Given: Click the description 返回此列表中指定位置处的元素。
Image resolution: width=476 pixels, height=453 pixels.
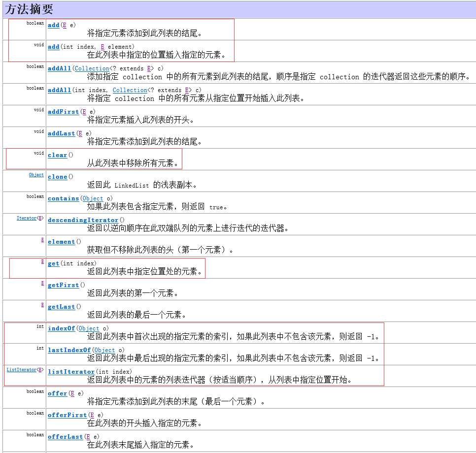Looking at the screenshot, I should coord(144,272).
